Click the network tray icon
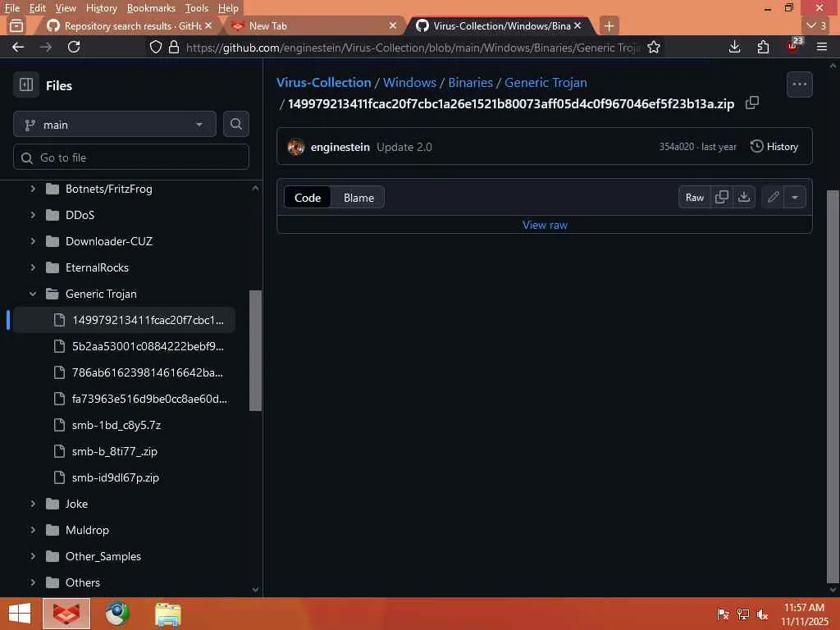This screenshot has width=840, height=630. click(x=743, y=614)
